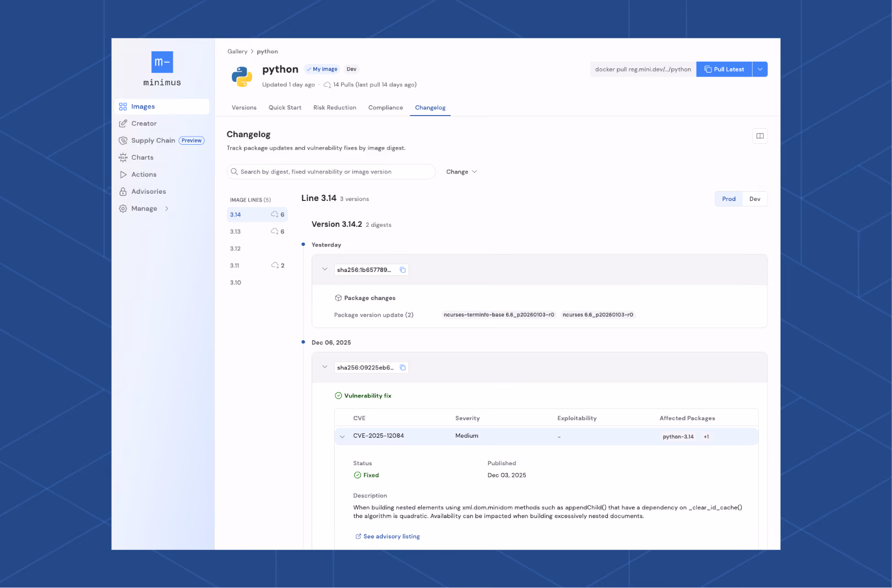892x588 pixels.
Task: Switch to the Prod toggle
Action: pos(728,199)
